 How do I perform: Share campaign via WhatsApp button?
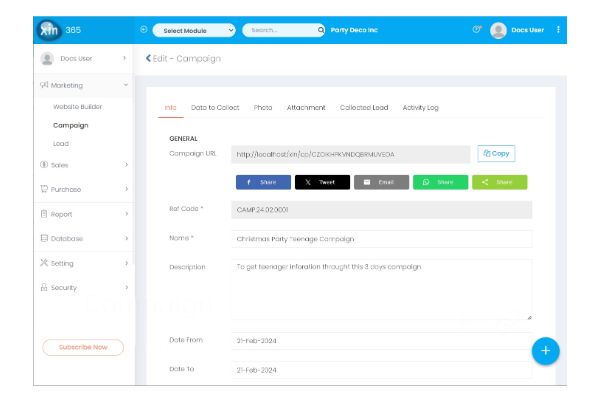click(x=440, y=182)
